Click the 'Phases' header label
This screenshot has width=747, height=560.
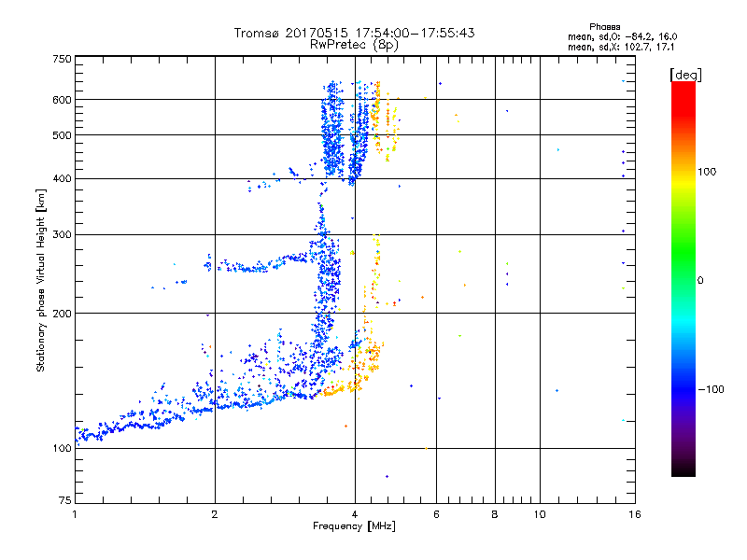(604, 27)
